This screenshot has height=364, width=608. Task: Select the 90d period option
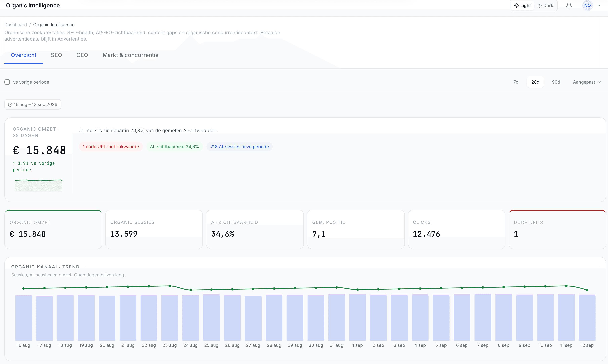click(x=556, y=82)
